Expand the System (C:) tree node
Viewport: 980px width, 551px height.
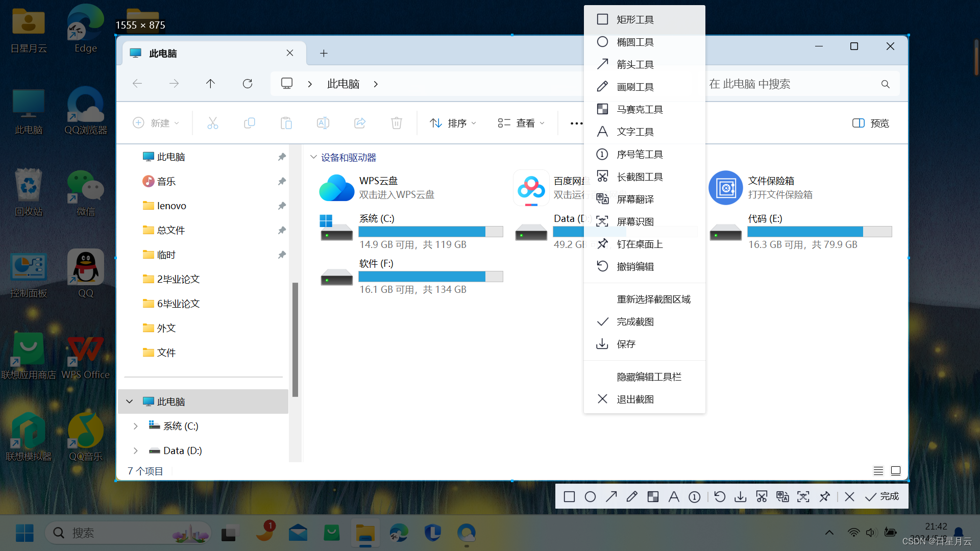click(x=135, y=426)
